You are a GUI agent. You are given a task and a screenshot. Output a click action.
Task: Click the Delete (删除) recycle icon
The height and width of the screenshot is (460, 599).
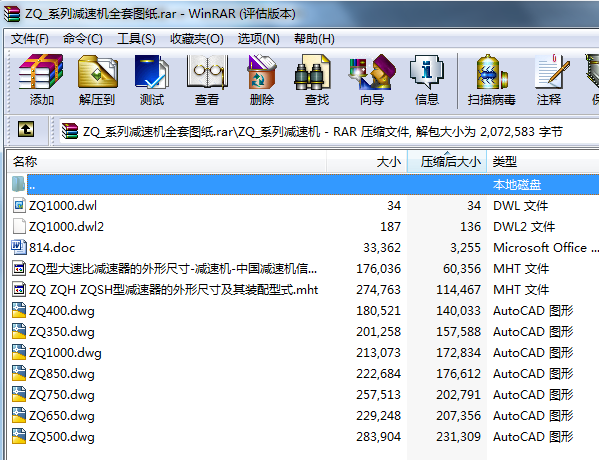[262, 71]
